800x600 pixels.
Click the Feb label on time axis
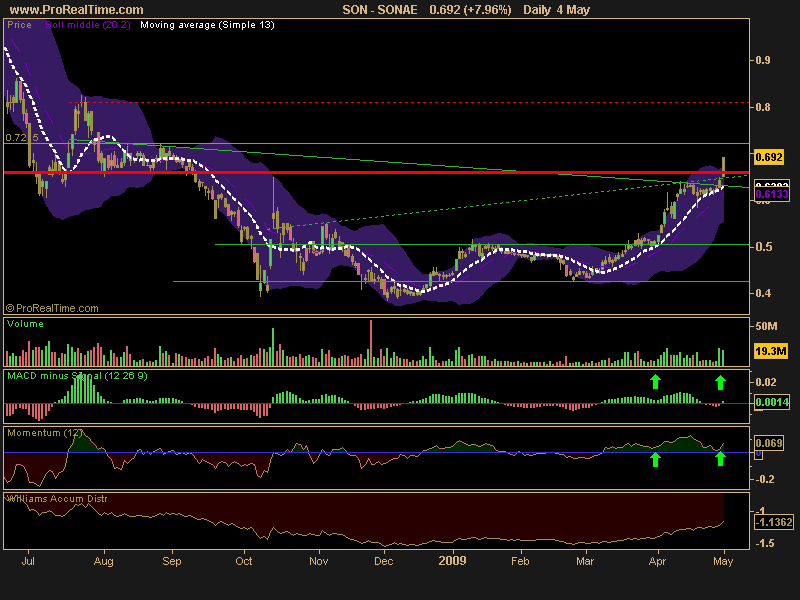(520, 561)
